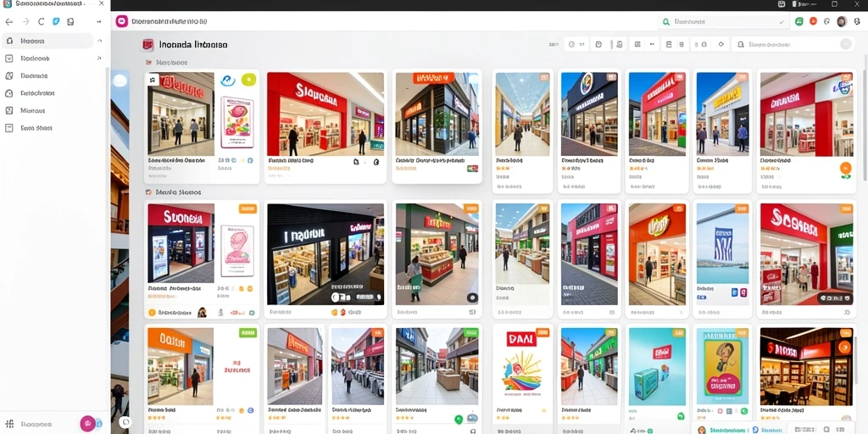Click the diamond icon in the view toolbar
Image resolution: width=868 pixels, height=434 pixels.
[721, 44]
